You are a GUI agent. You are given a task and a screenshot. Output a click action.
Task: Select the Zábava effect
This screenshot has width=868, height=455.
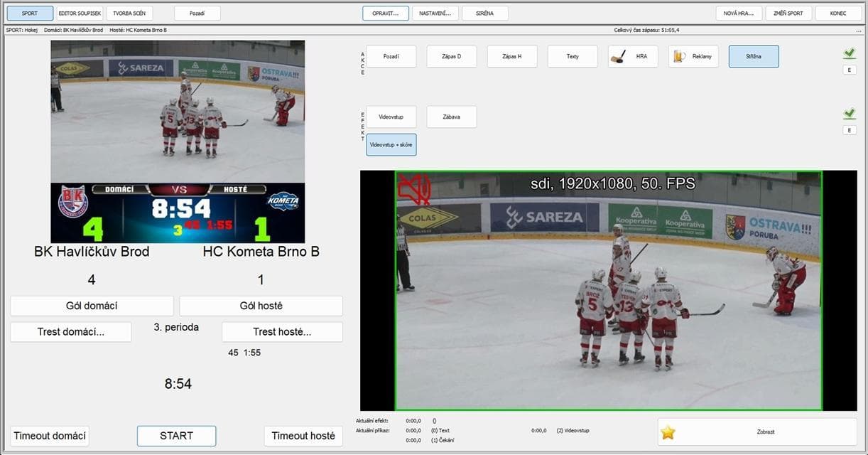point(452,117)
